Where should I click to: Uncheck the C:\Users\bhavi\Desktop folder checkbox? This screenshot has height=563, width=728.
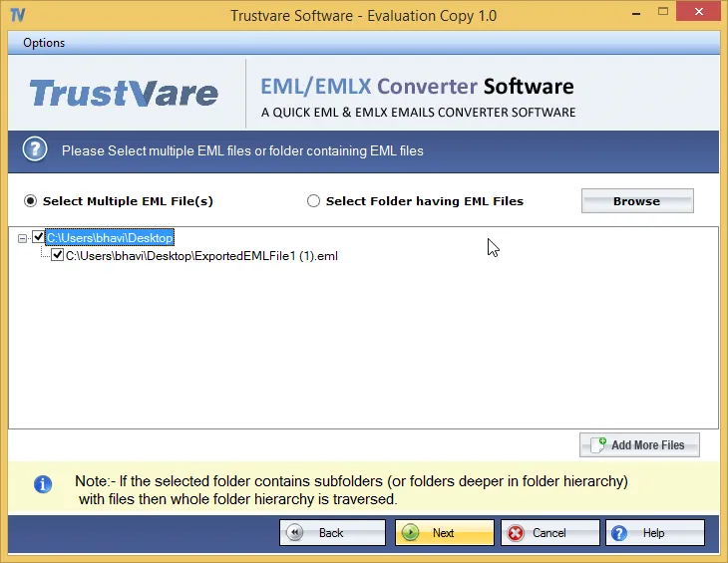39,237
